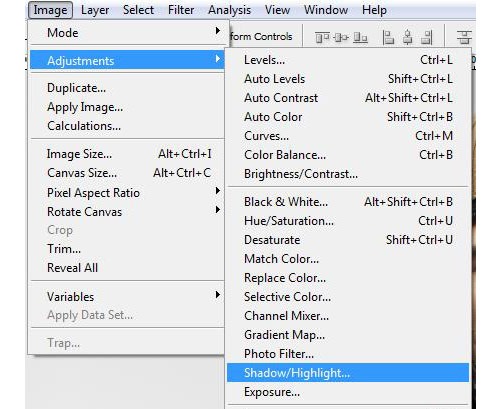Click the Align Horizontal Centers icon
Image resolution: width=500 pixels, height=409 pixels.
pos(407,38)
